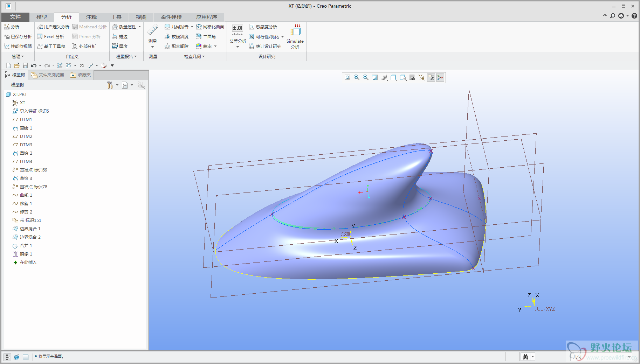This screenshot has height=364, width=640.
Task: Select 导入特征 标识5 in model tree
Action: (31, 111)
